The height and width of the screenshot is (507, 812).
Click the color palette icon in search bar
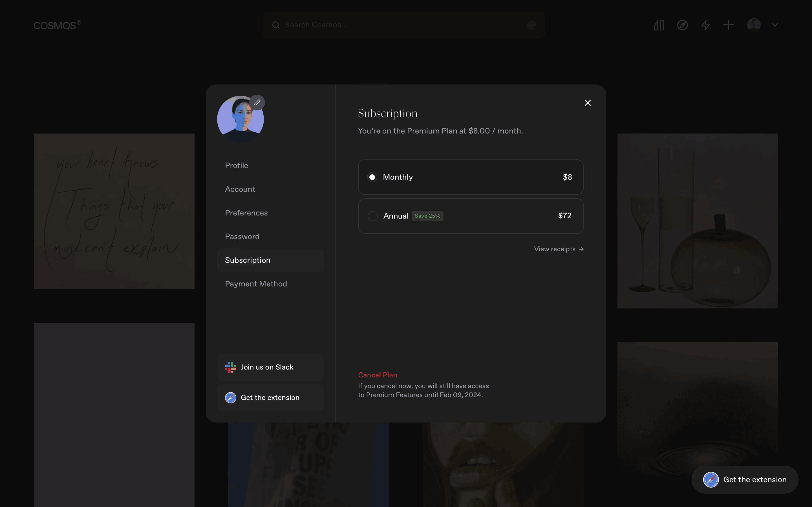[x=531, y=25]
